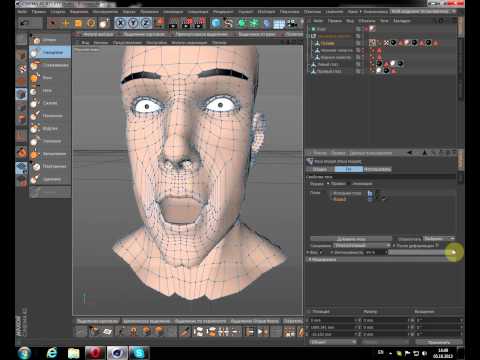Screen dimensions: 480x360
Task: Switch to the Advanced tab in Attributes
Action: 377,169
